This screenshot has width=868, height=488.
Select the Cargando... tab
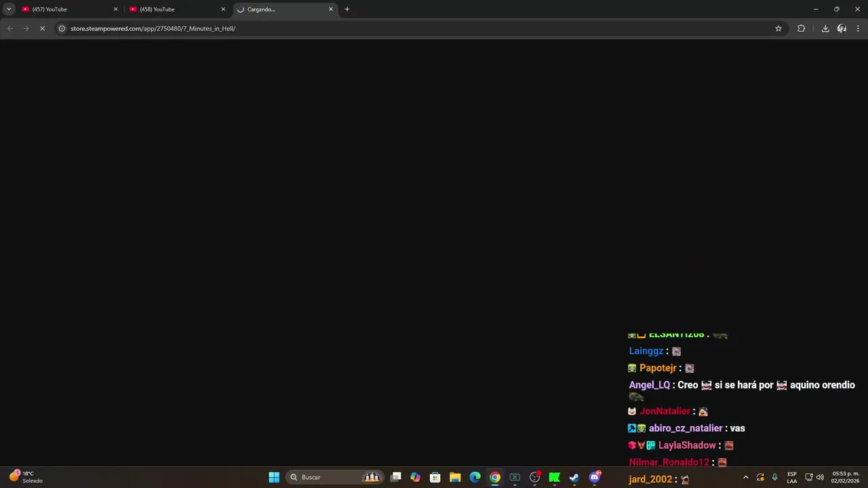pyautogui.click(x=283, y=9)
